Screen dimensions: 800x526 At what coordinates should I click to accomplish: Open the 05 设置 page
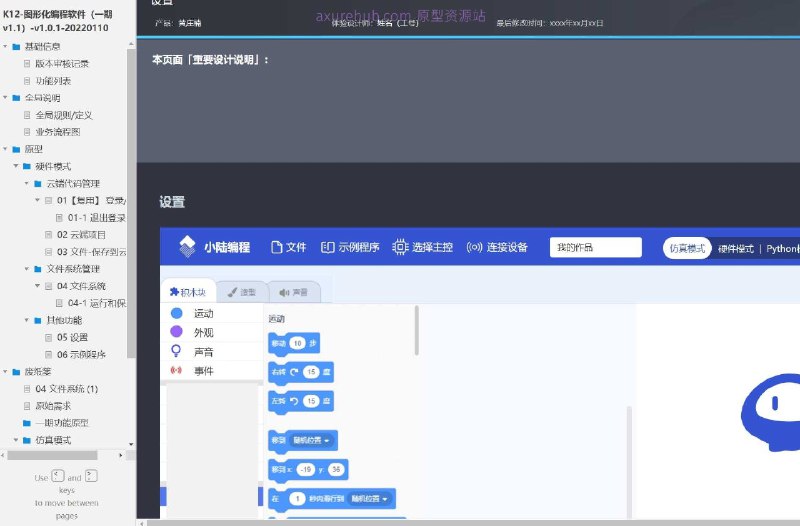tap(72, 337)
